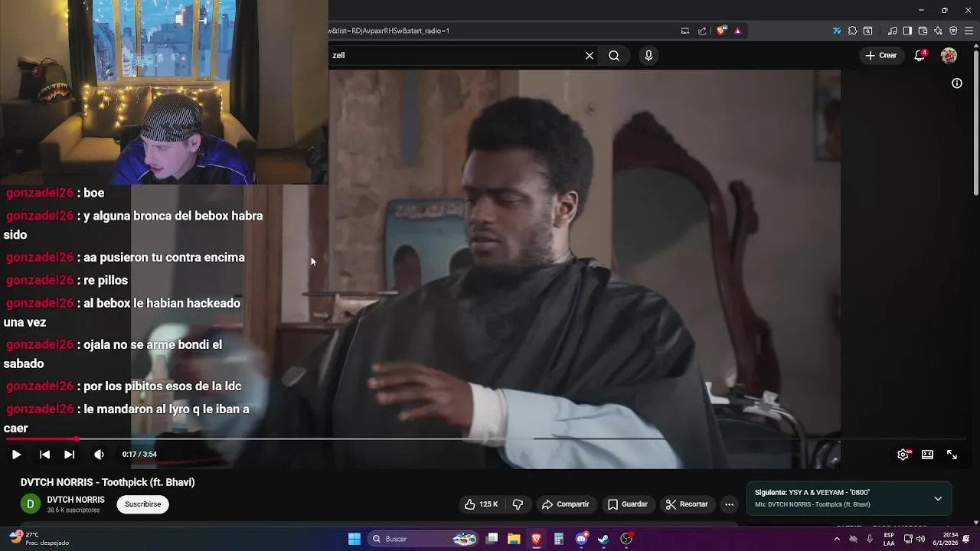Open the Extensions puzzle piece menu
980x551 pixels.
[x=852, y=31]
